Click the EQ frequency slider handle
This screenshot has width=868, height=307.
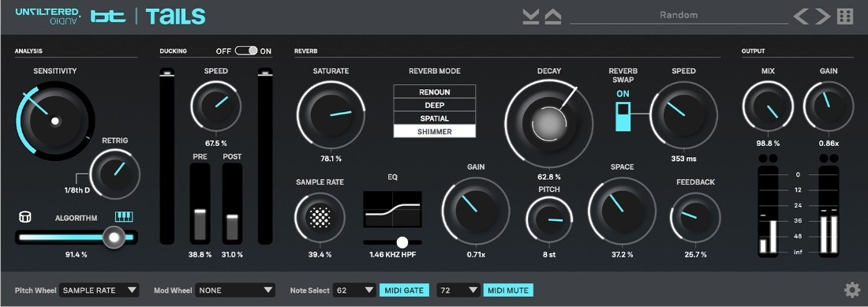click(x=402, y=242)
